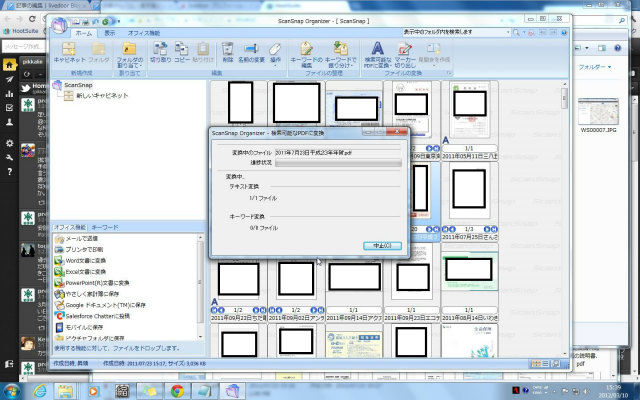Click the thumbnail view icon in the status bar
Screen dimensions: 640x400
click(x=536, y=364)
